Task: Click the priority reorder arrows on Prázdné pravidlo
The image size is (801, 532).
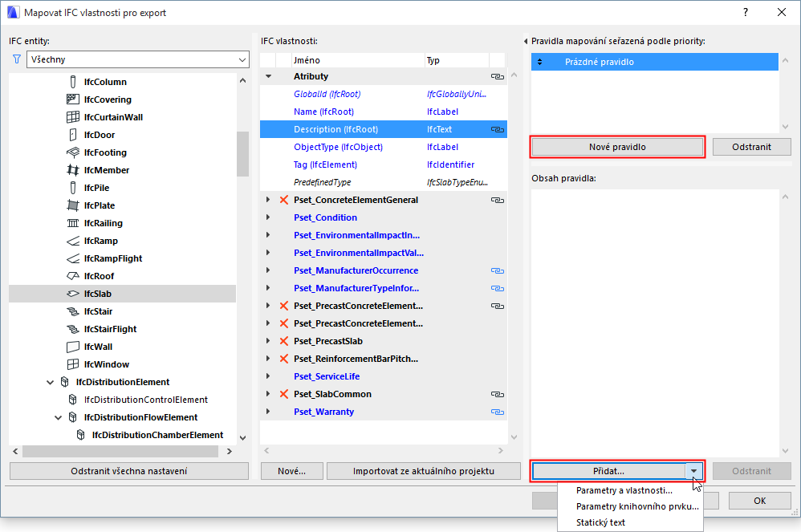Action: click(540, 62)
